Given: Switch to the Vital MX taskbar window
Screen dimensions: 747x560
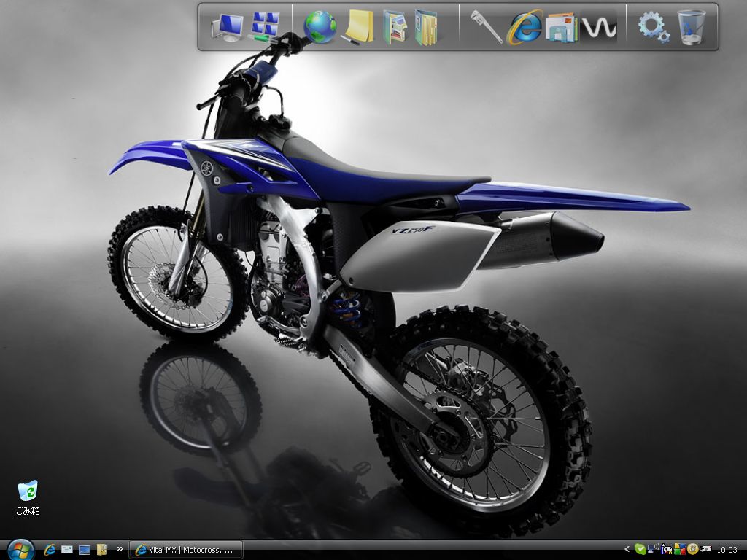Looking at the screenshot, I should click(x=186, y=550).
